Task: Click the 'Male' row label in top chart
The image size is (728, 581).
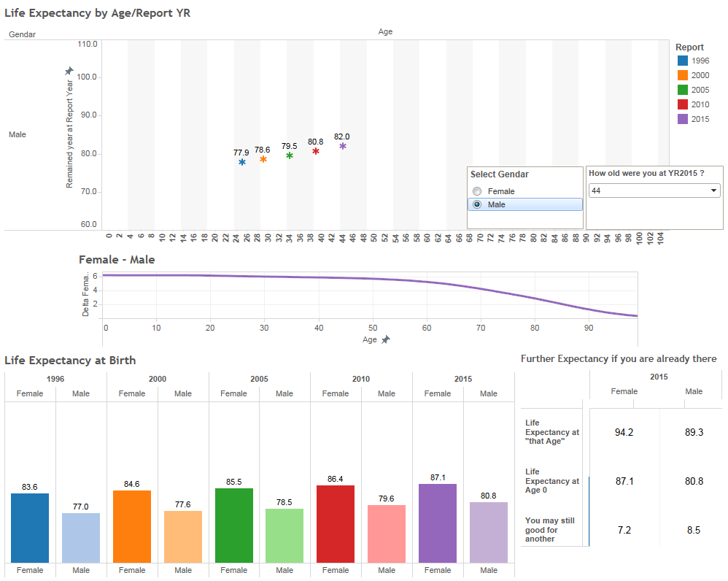Action: (18, 134)
